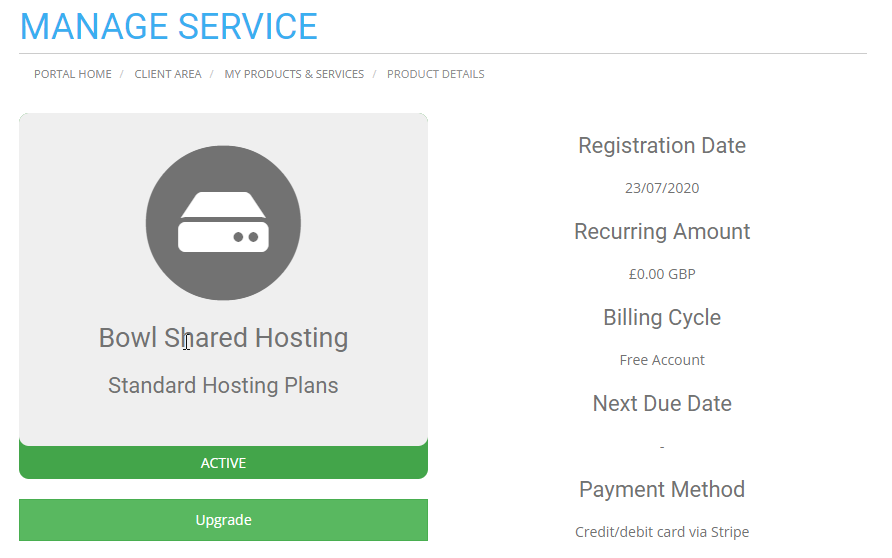Select the Next Due Date heading

point(662,403)
